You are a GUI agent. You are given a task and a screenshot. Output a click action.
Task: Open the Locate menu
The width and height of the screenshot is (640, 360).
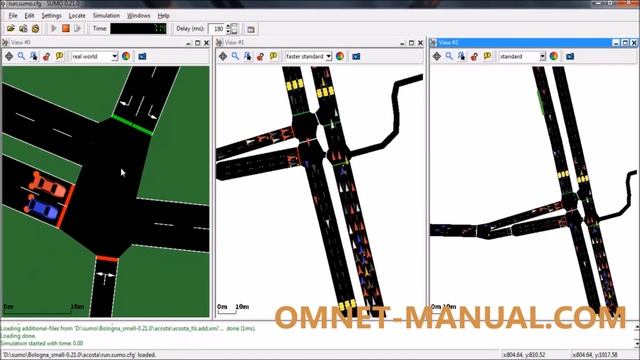pyautogui.click(x=77, y=16)
